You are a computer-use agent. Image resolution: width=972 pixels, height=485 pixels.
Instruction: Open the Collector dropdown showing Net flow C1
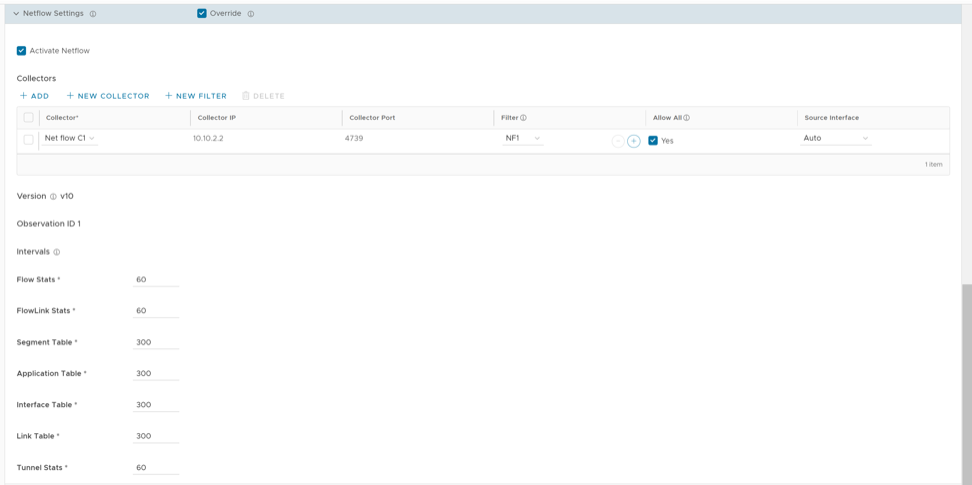(x=70, y=139)
